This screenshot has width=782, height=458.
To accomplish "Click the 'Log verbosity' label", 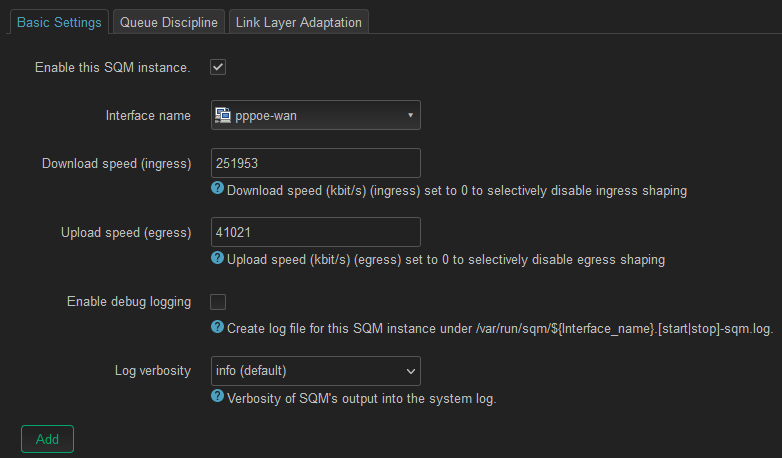I will click(153, 371).
